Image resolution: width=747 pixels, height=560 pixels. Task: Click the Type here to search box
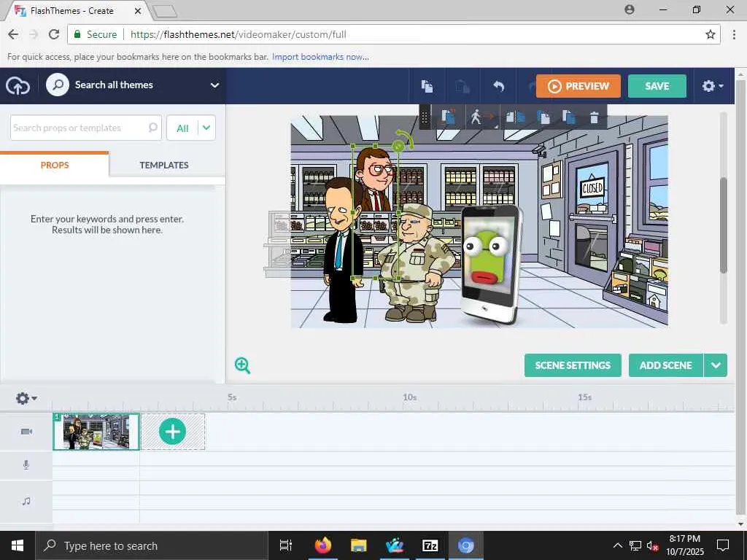152,545
